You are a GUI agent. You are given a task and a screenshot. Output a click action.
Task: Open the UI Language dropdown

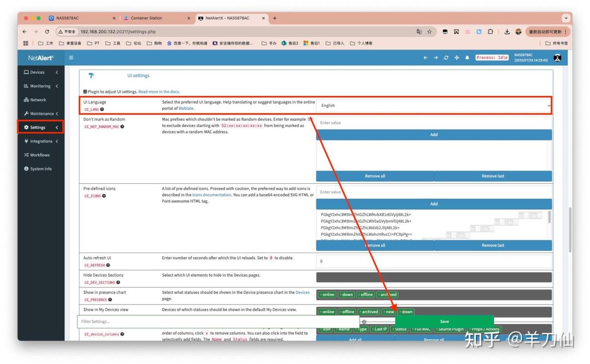pos(434,106)
